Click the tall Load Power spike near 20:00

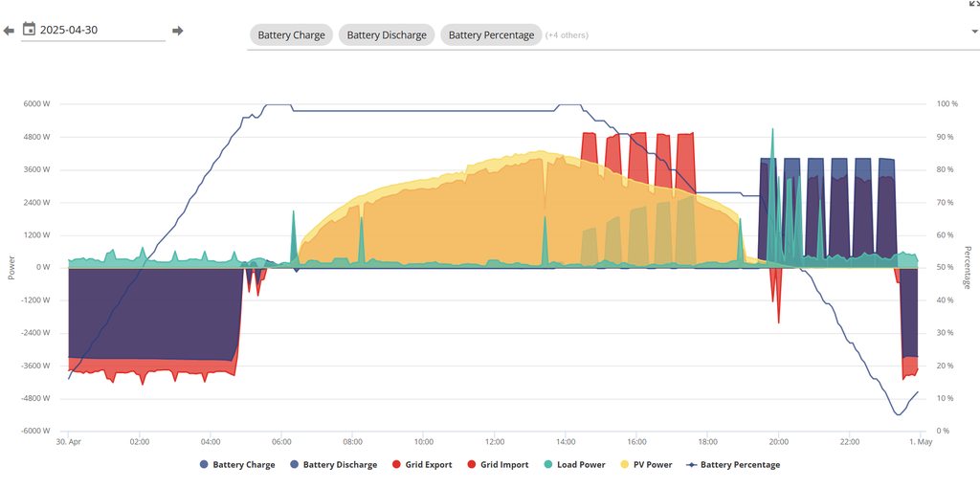click(772, 144)
